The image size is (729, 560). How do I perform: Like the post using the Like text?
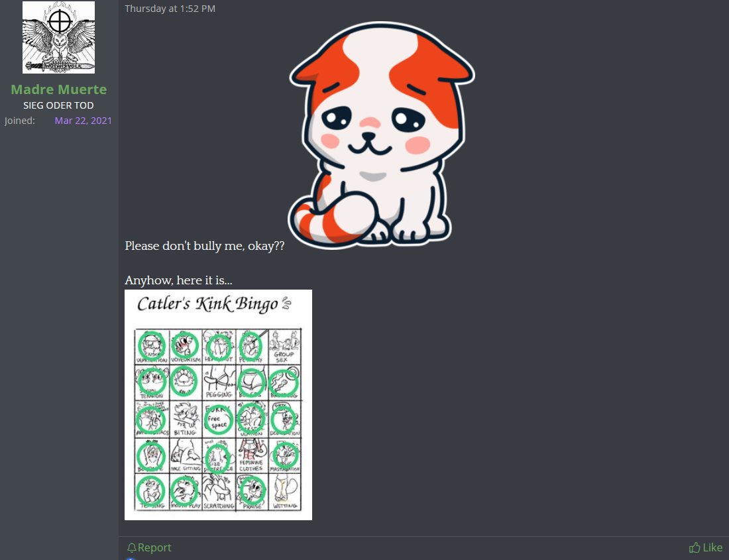tap(712, 547)
